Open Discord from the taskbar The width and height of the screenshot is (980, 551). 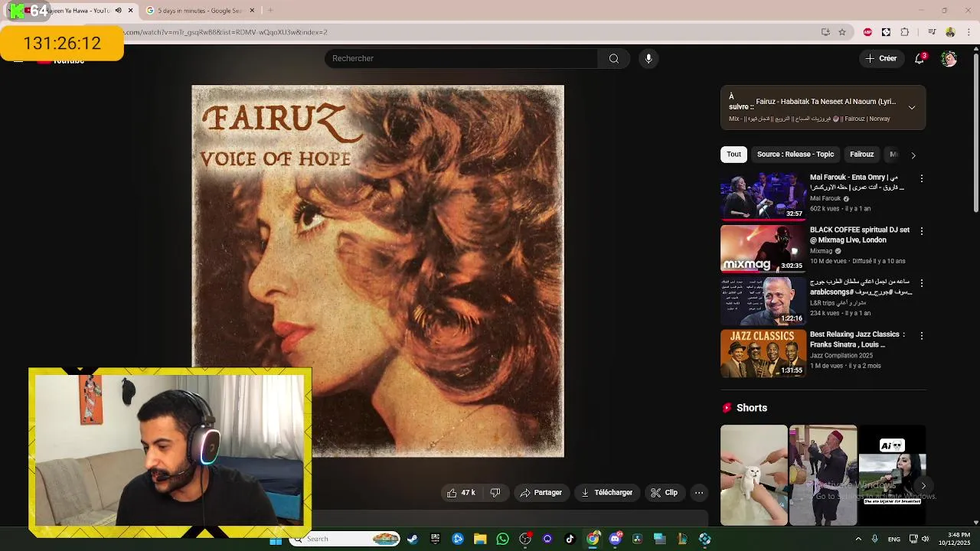(x=615, y=540)
